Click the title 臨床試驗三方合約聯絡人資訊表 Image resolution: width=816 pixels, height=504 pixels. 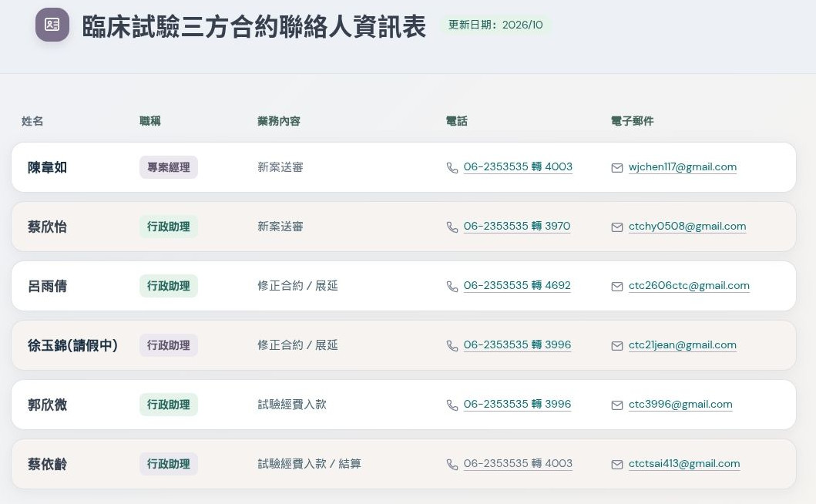pyautogui.click(x=254, y=26)
